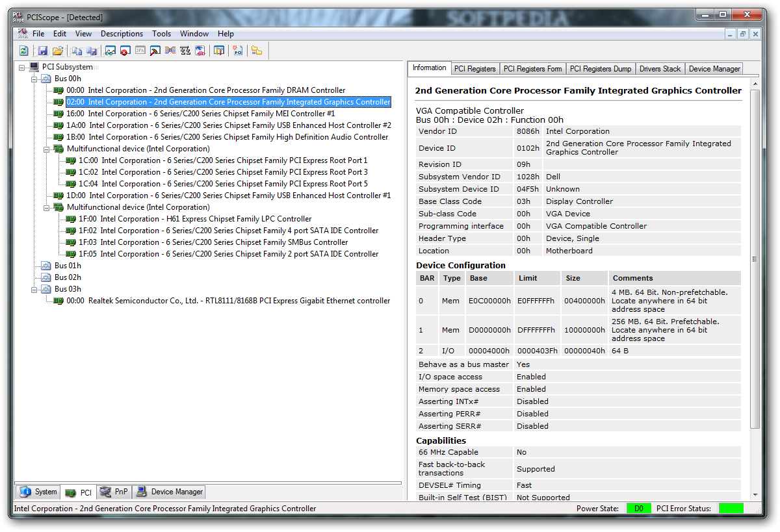780x532 pixels.
Task: Click the green PCI Error Status indicator
Action: pos(731,509)
